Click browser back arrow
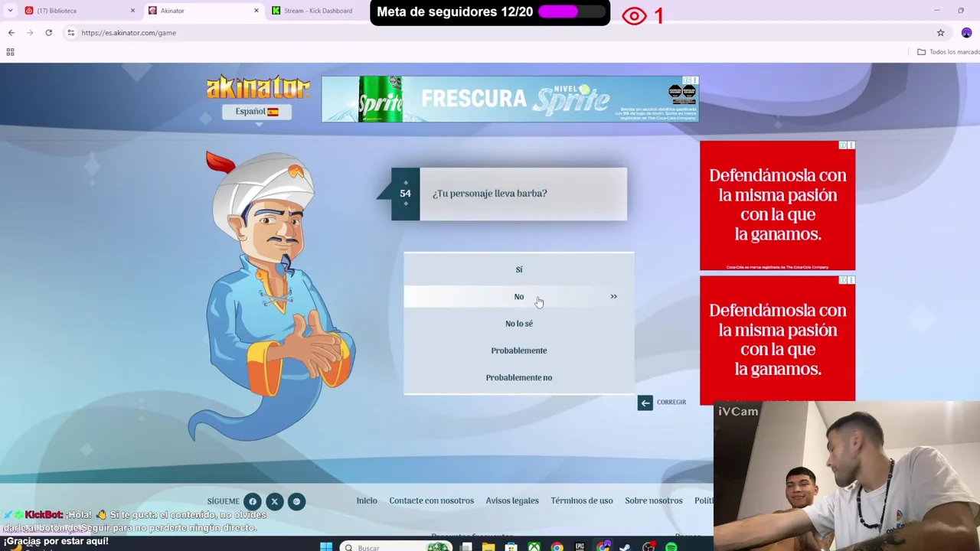Screen dimensions: 980x551 point(11,33)
